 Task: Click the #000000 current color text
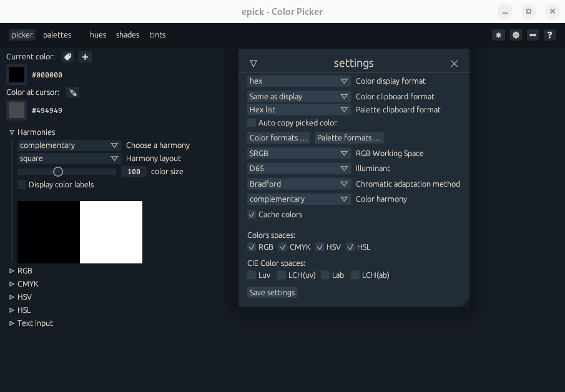47,75
